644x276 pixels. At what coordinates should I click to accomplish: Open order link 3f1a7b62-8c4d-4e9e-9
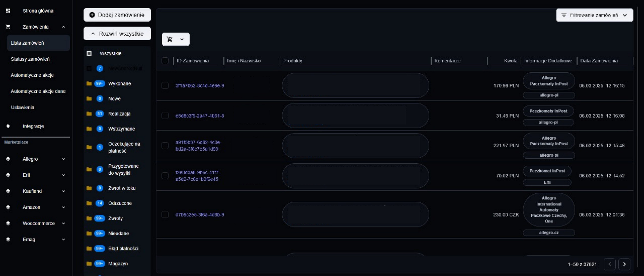200,86
